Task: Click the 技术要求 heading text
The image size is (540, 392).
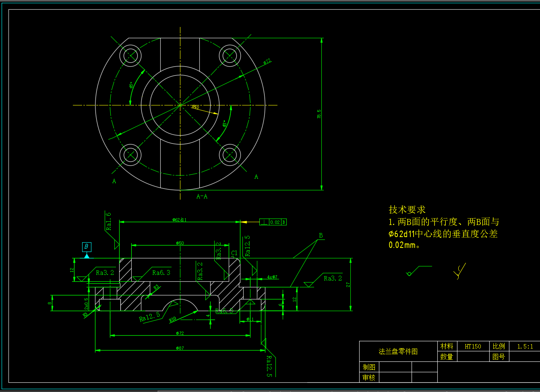Action: [x=407, y=210]
